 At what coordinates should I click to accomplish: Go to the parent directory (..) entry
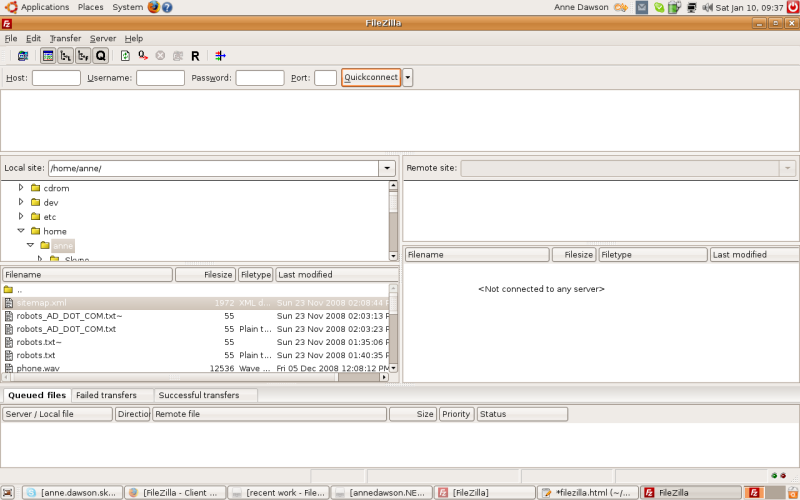tap(195, 290)
